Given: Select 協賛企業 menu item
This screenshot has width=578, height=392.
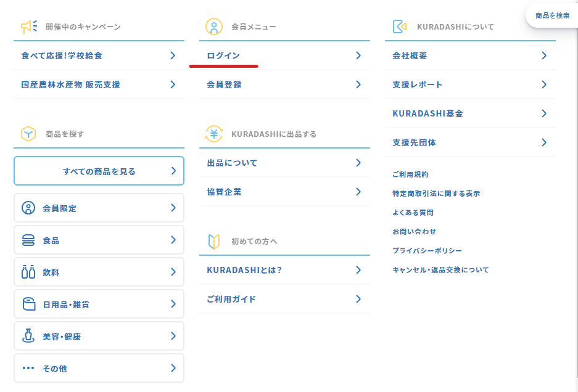Looking at the screenshot, I should (x=284, y=192).
